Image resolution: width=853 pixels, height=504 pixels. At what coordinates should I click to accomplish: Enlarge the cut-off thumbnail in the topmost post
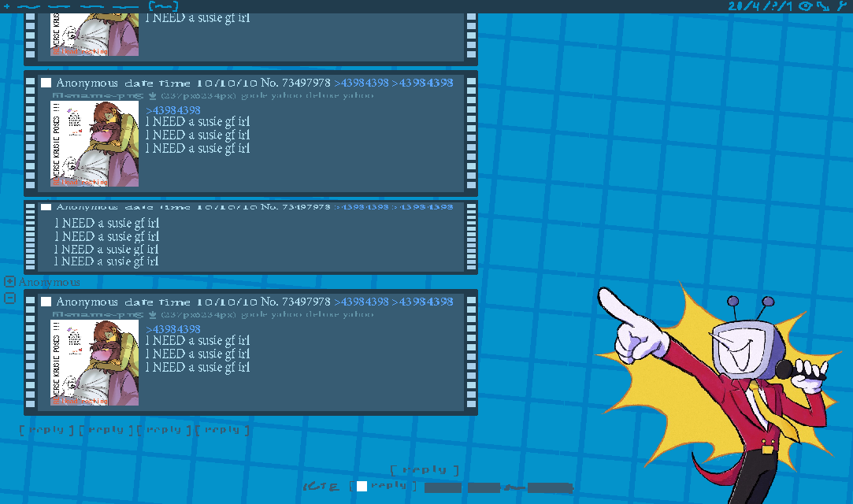[95, 34]
